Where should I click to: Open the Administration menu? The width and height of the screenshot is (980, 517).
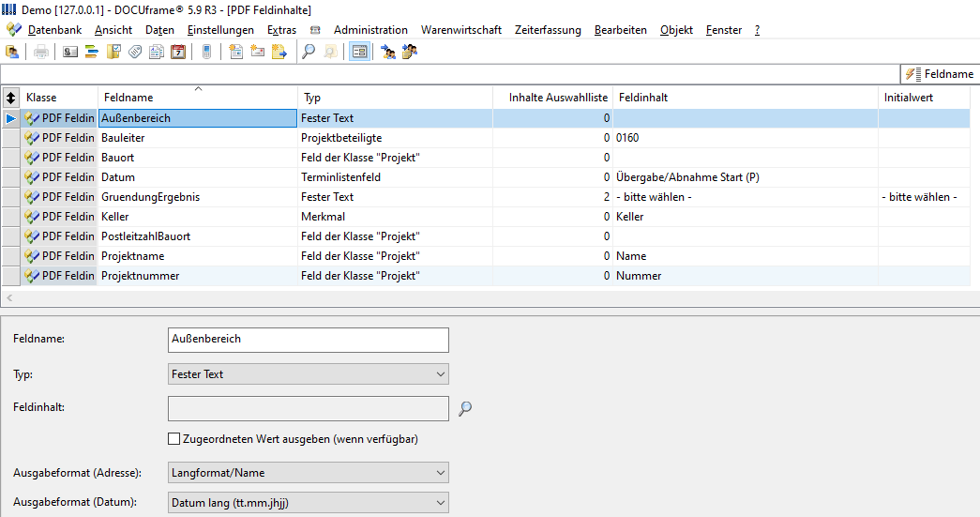point(370,30)
